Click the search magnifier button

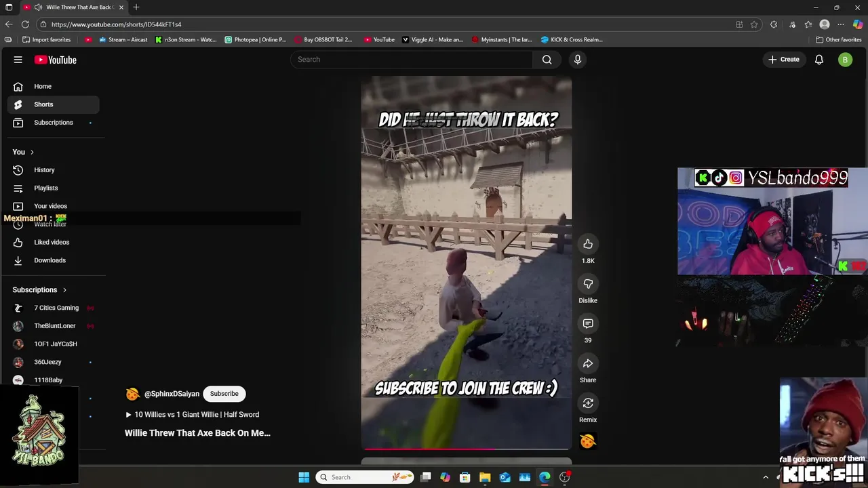click(547, 60)
